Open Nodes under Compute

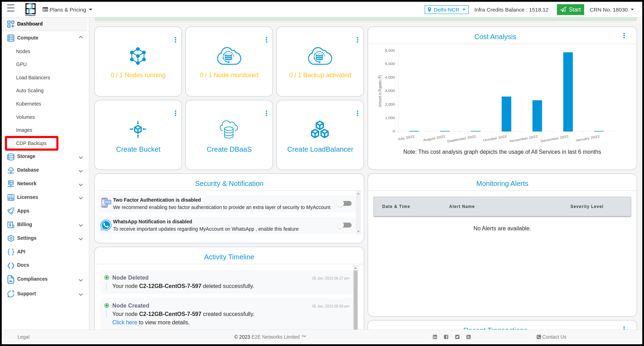coord(23,51)
